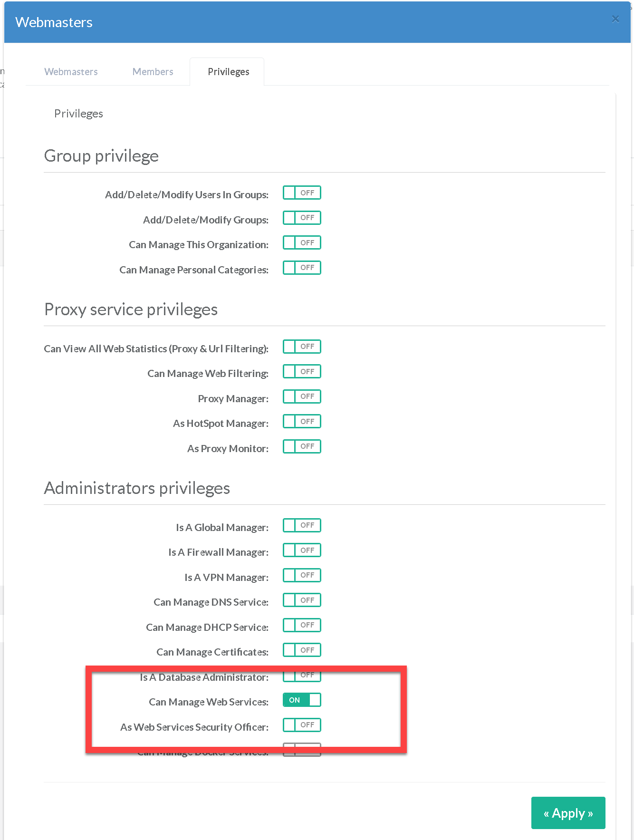The width and height of the screenshot is (634, 840).
Task: Select the Privileges tab
Action: [228, 72]
